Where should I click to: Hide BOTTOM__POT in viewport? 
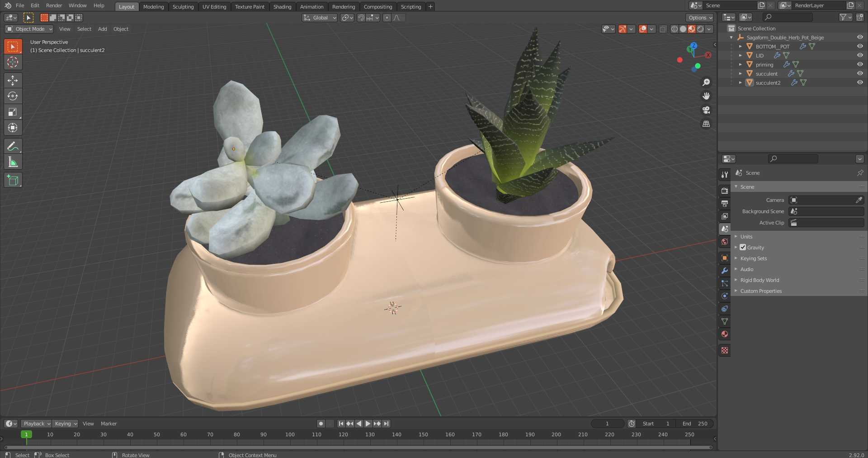point(860,46)
